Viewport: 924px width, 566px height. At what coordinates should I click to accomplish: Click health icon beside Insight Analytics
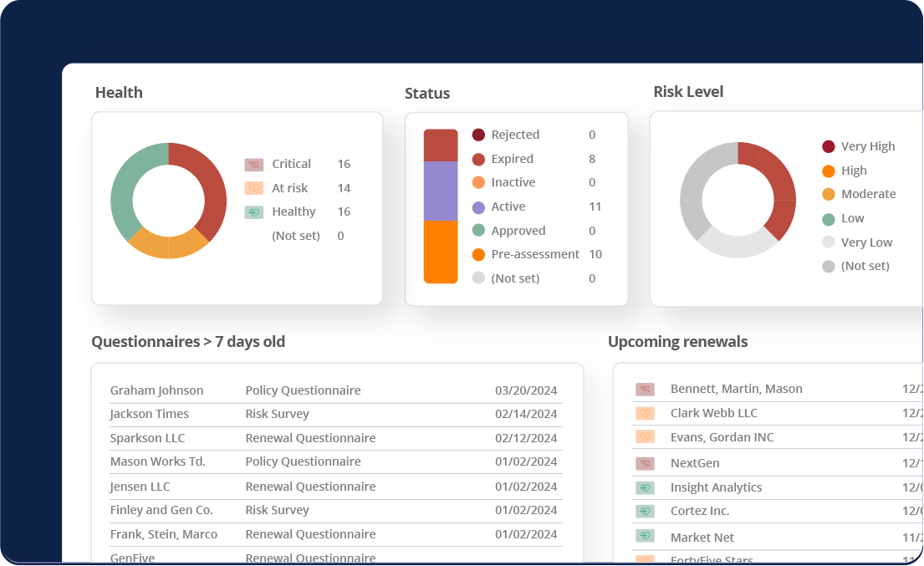click(645, 487)
